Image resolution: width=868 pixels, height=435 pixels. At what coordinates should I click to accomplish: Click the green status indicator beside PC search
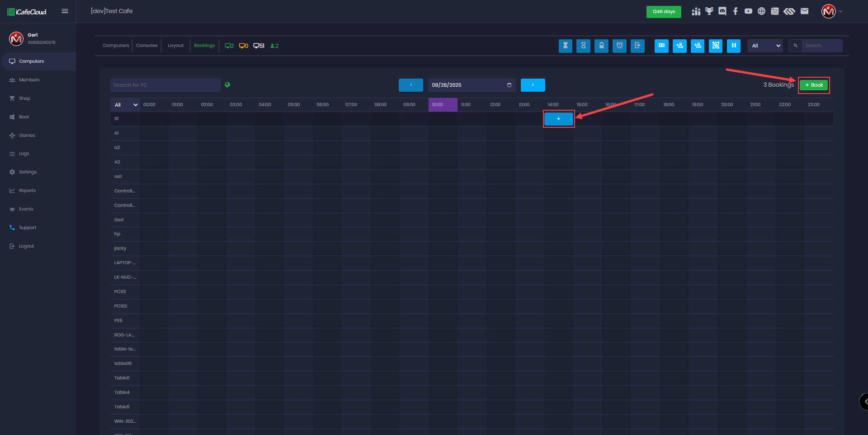point(227,84)
